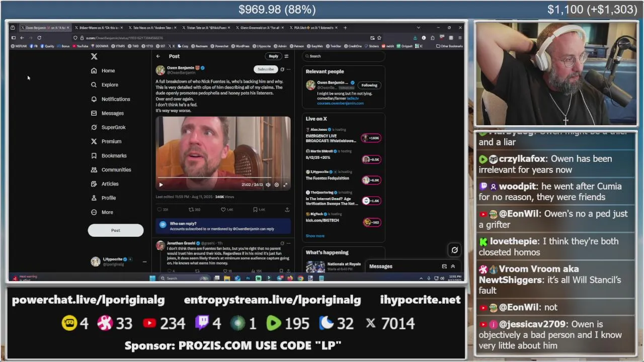644x362 pixels.
Task: Click the More circle icon in sidebar
Action: point(94,212)
